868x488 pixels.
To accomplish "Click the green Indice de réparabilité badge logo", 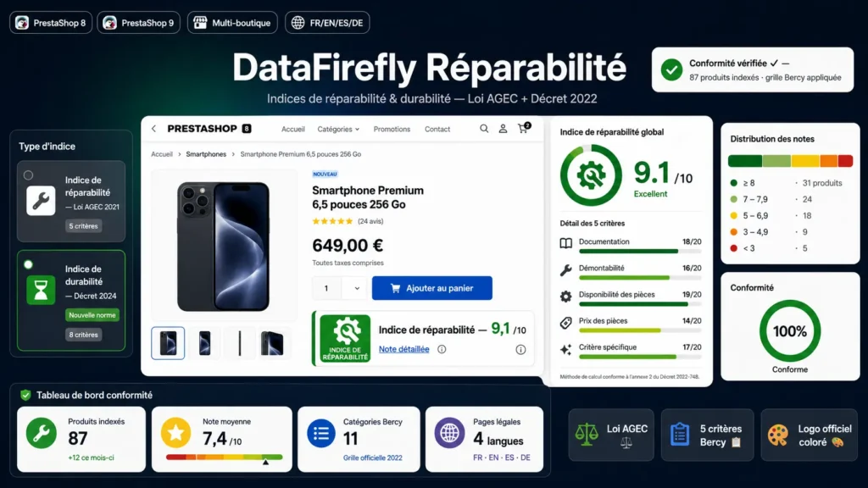I will (346, 339).
